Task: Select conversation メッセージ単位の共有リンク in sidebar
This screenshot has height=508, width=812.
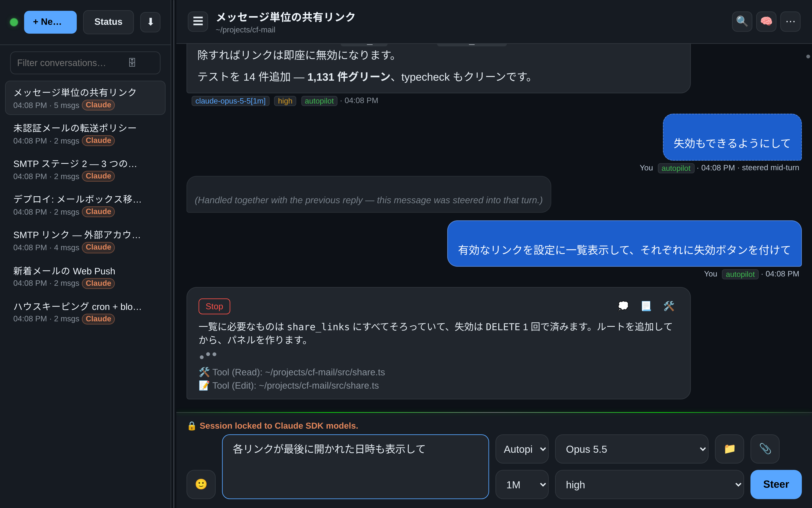Action: 85,98
